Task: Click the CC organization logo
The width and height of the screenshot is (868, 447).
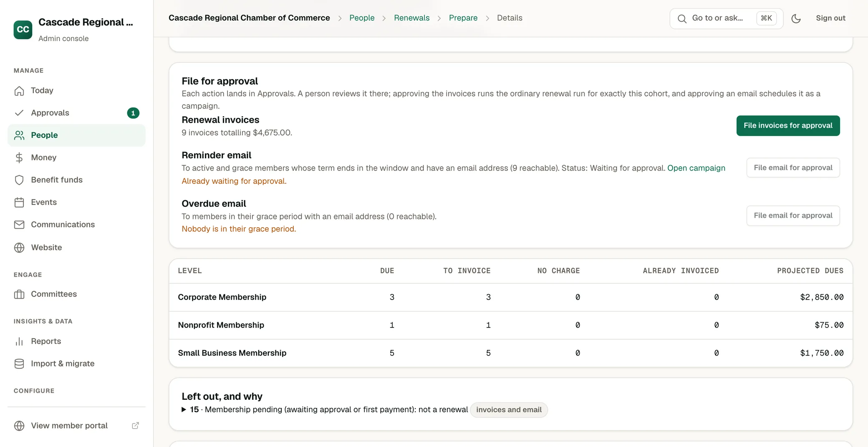Action: pyautogui.click(x=23, y=30)
